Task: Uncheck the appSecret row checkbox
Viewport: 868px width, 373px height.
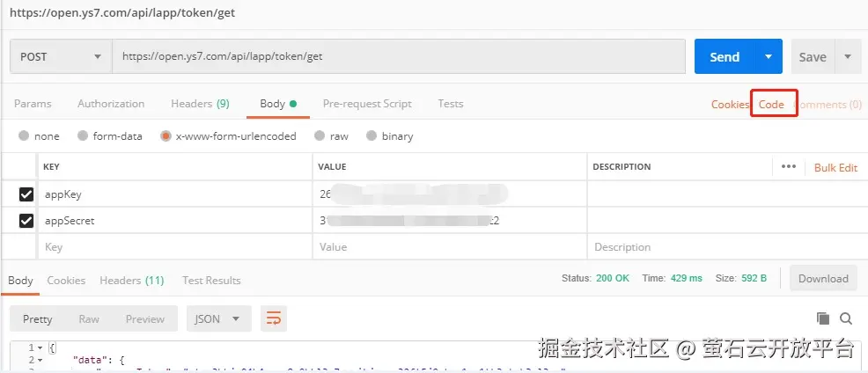Action: [26, 221]
